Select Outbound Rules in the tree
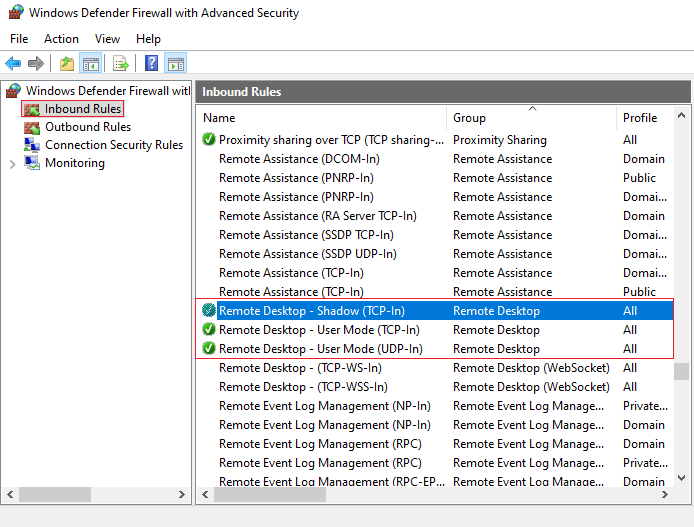The width and height of the screenshot is (694, 527). pos(88,127)
